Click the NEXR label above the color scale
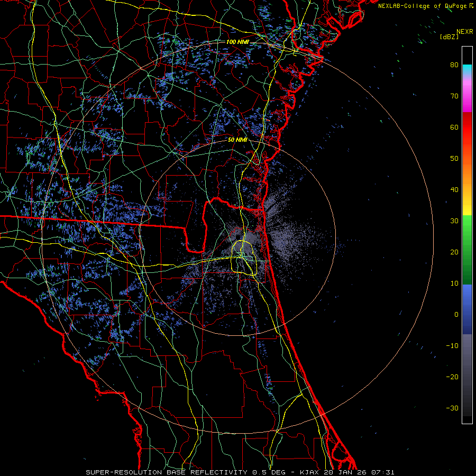This screenshot has height=476, width=476. 464,32
